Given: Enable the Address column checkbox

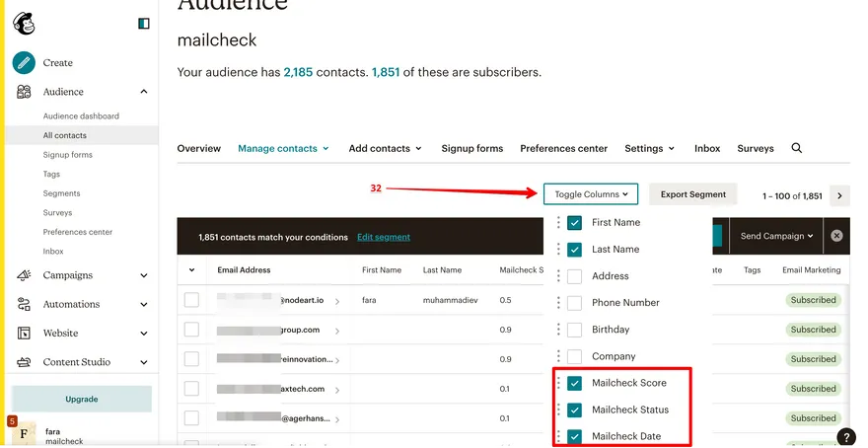Looking at the screenshot, I should click(575, 275).
